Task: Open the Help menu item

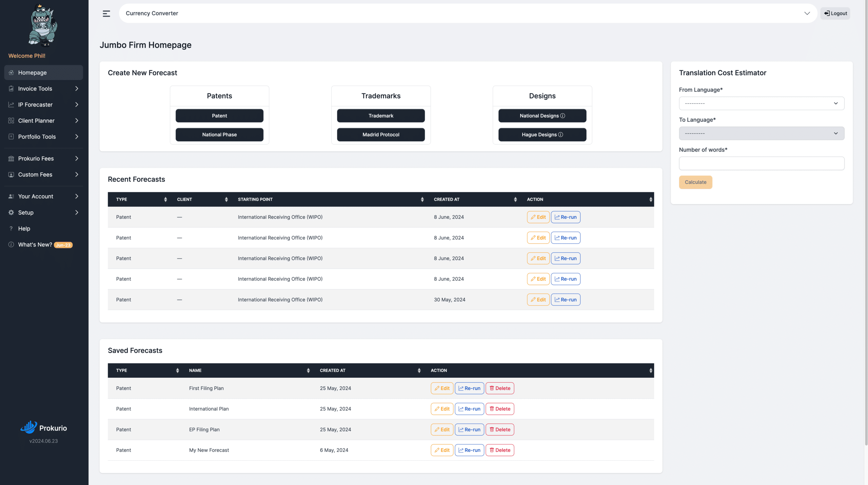Action: point(43,228)
